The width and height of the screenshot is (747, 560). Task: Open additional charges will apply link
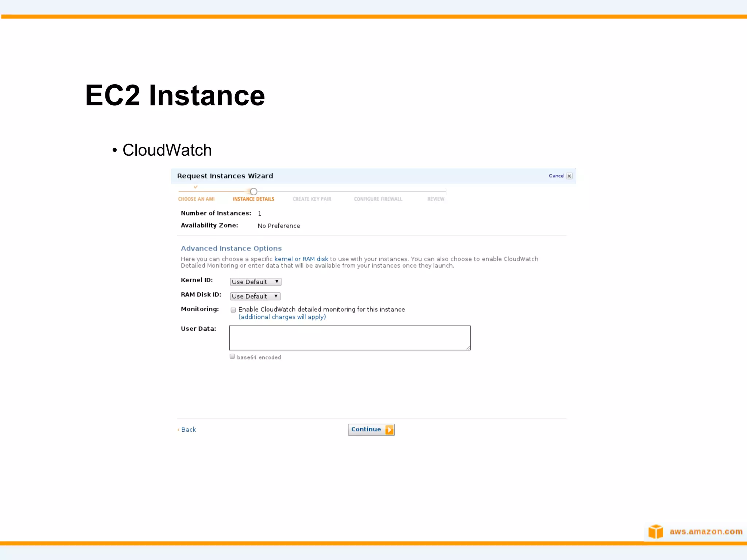coord(282,317)
